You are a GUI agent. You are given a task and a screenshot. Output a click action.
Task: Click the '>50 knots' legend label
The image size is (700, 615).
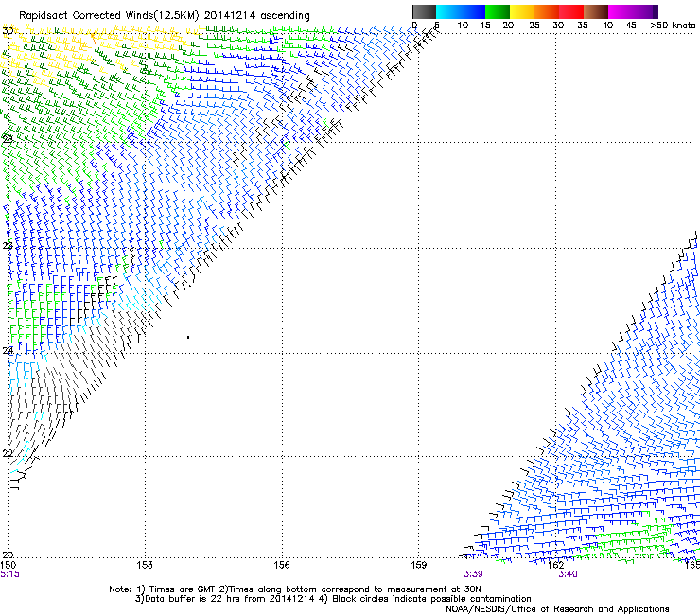[x=673, y=26]
